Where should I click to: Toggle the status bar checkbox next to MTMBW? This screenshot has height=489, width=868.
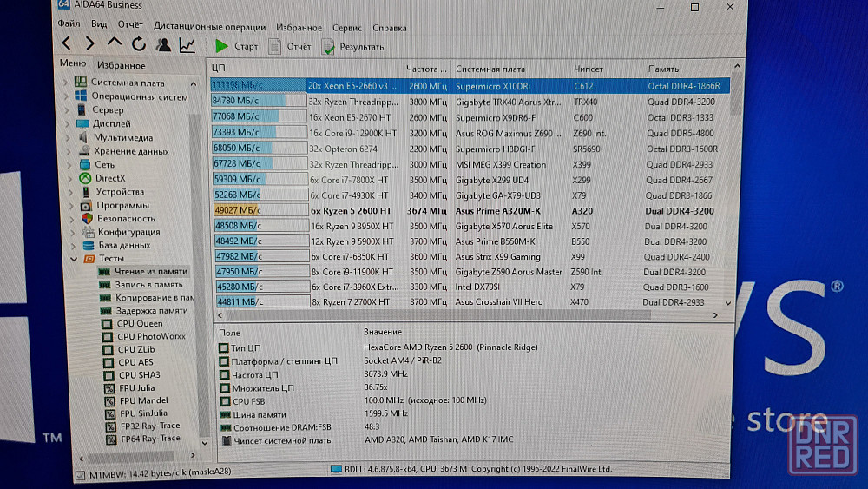point(80,475)
